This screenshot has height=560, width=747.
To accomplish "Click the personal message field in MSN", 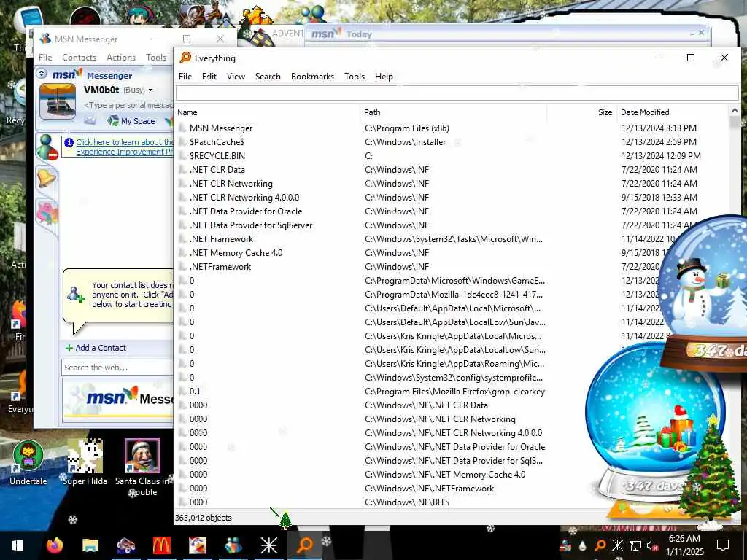I will coord(128,105).
